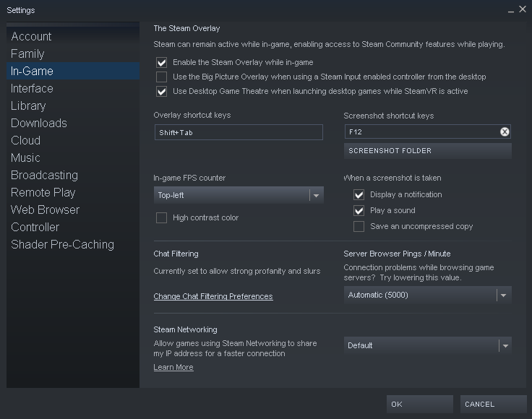
Task: Disable the Steam Overlay while in-game
Action: (x=162, y=63)
